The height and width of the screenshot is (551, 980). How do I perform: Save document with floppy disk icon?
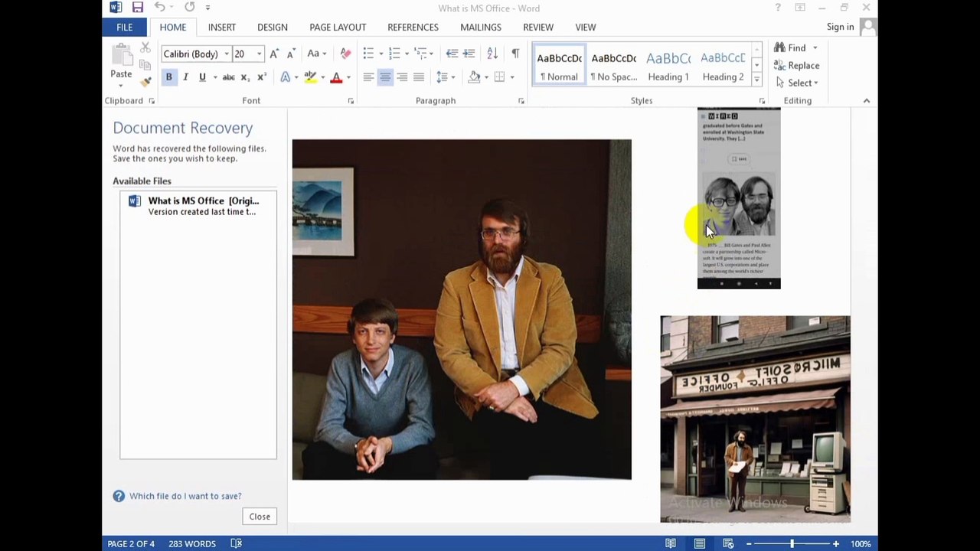(138, 8)
